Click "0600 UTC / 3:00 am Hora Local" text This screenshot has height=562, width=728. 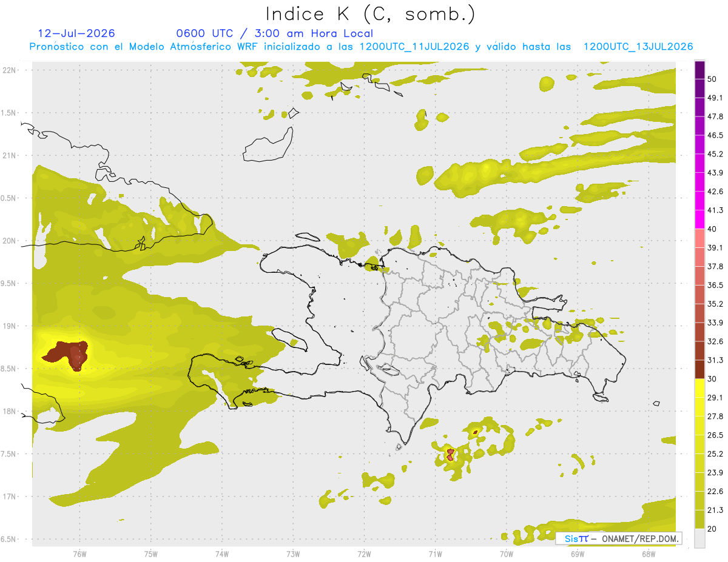(x=274, y=33)
